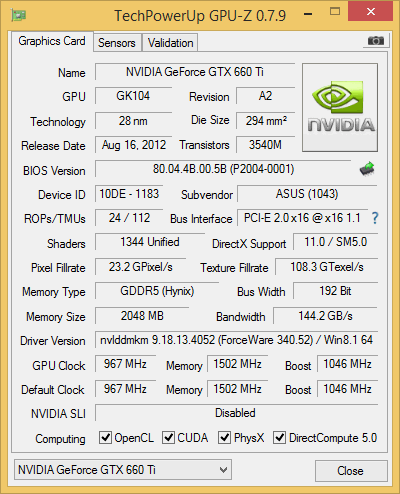Click the Subvendor ASUS (1043) field
The height and width of the screenshot is (494, 400).
coord(307,194)
